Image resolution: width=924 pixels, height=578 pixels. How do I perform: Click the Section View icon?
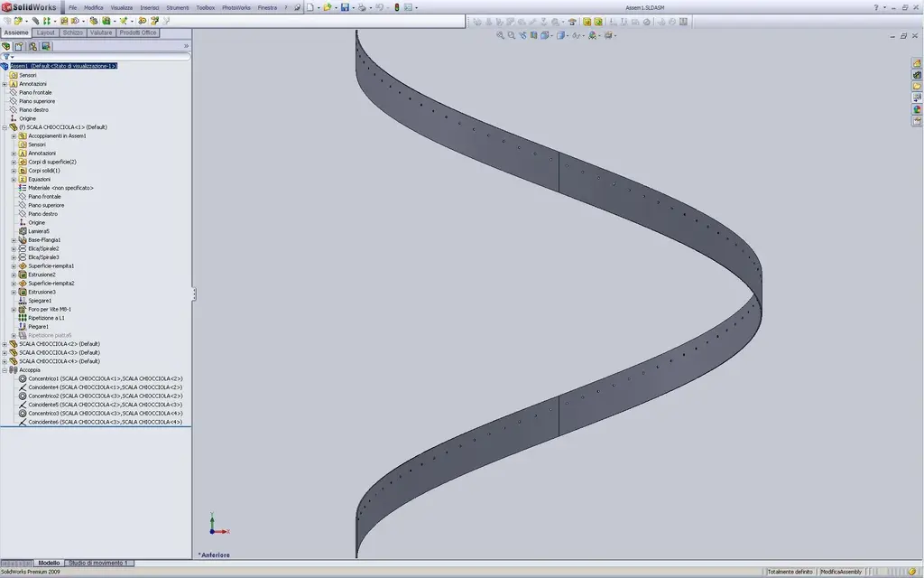pos(533,35)
